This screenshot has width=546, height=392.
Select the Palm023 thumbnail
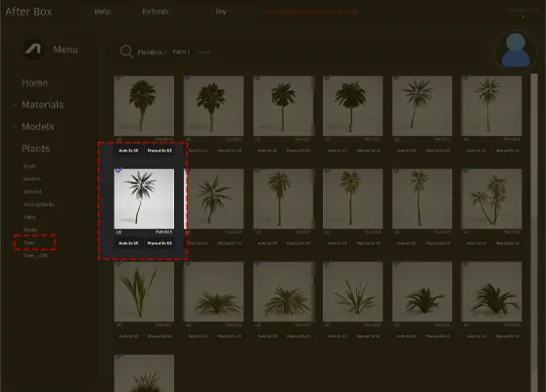422,106
